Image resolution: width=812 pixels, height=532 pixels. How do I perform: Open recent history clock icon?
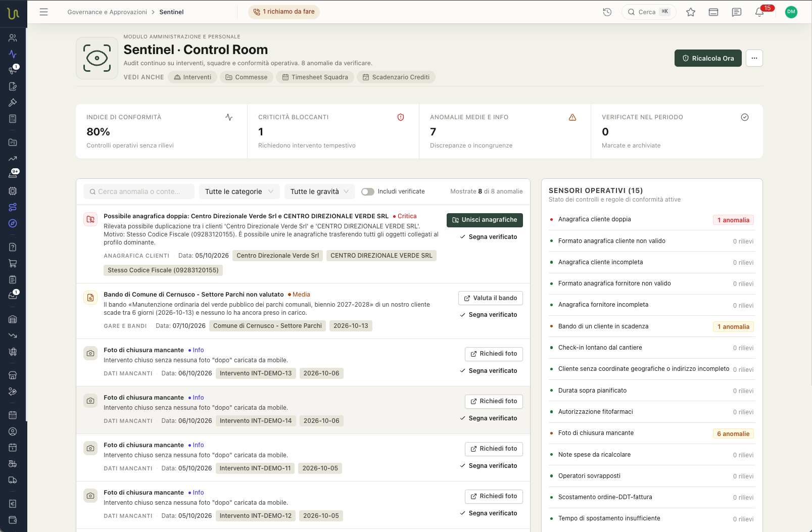point(607,12)
